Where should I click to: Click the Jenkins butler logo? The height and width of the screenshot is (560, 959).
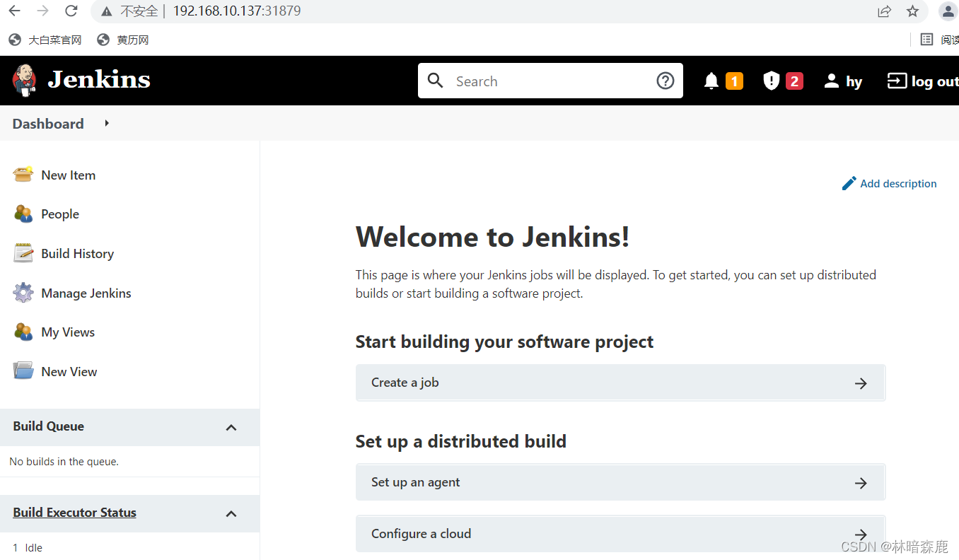click(x=25, y=80)
